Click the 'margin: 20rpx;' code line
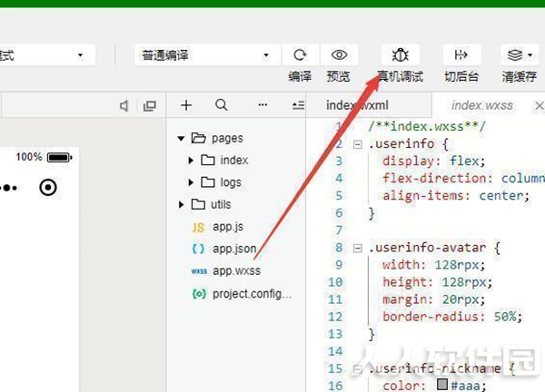Image resolution: width=545 pixels, height=392 pixels. tap(433, 299)
